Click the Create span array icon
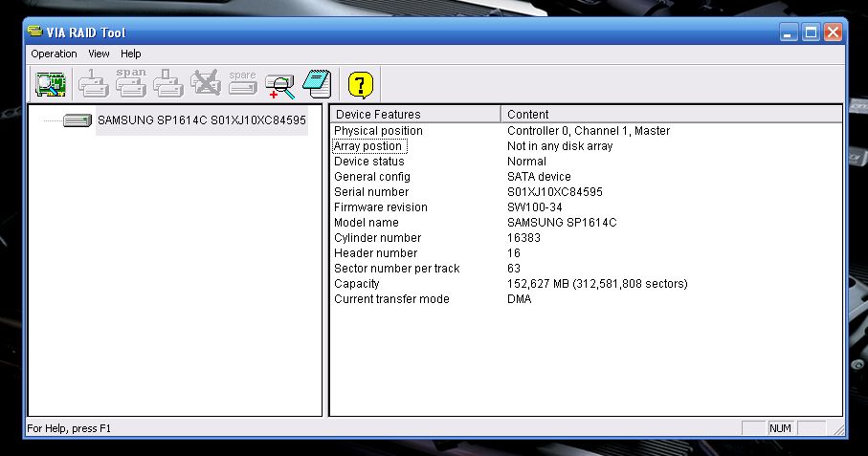Screen dimensions: 868x456 pos(131,84)
